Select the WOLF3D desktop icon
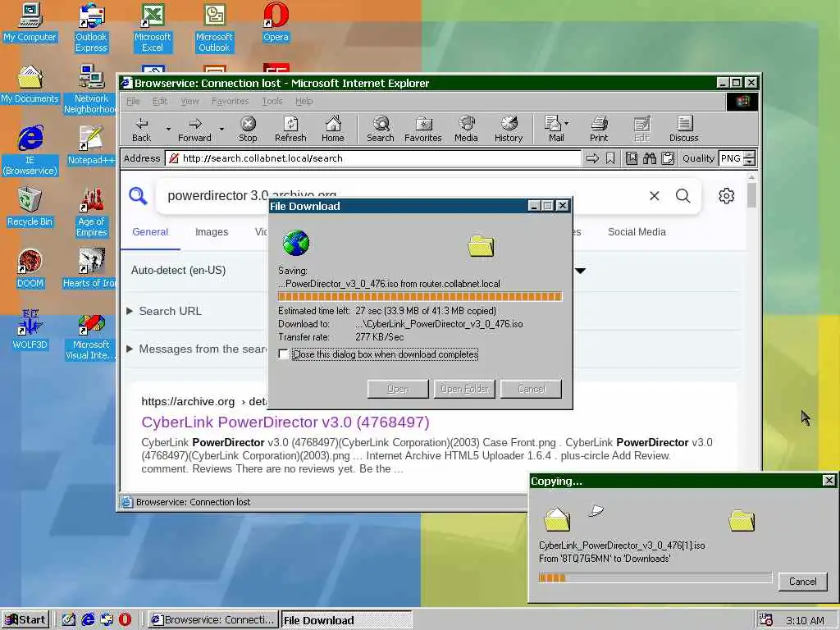 point(30,330)
